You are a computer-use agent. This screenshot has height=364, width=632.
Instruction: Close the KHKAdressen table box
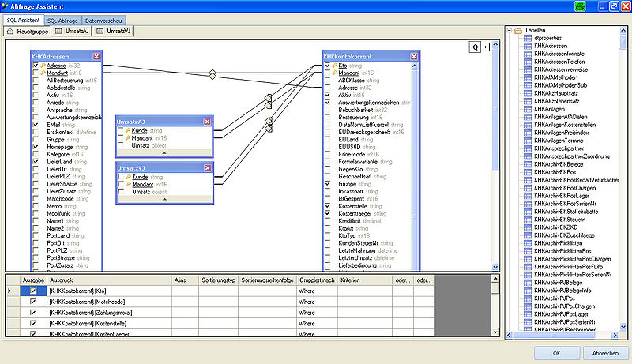[96, 56]
